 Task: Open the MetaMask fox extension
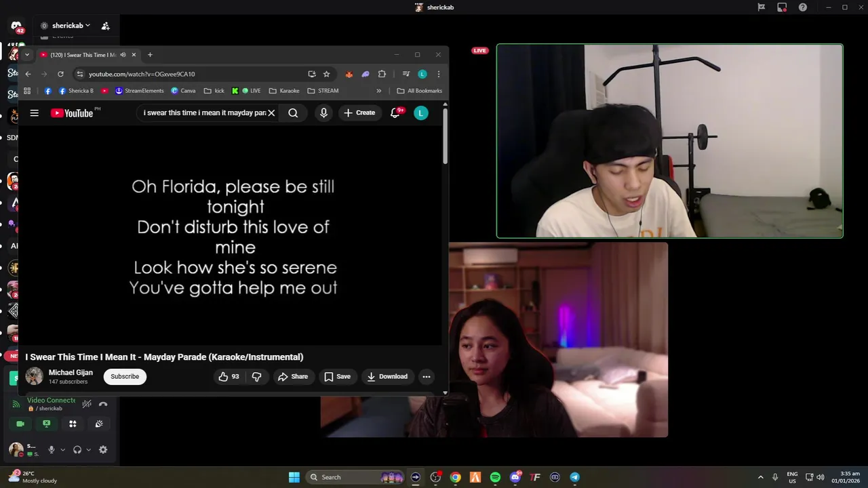(349, 74)
